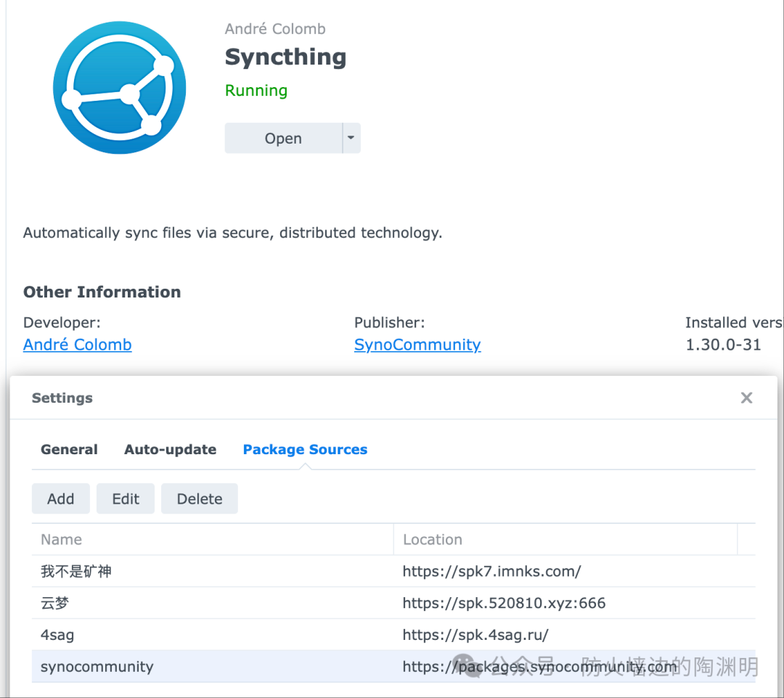Go to the Auto-update tab

click(170, 450)
